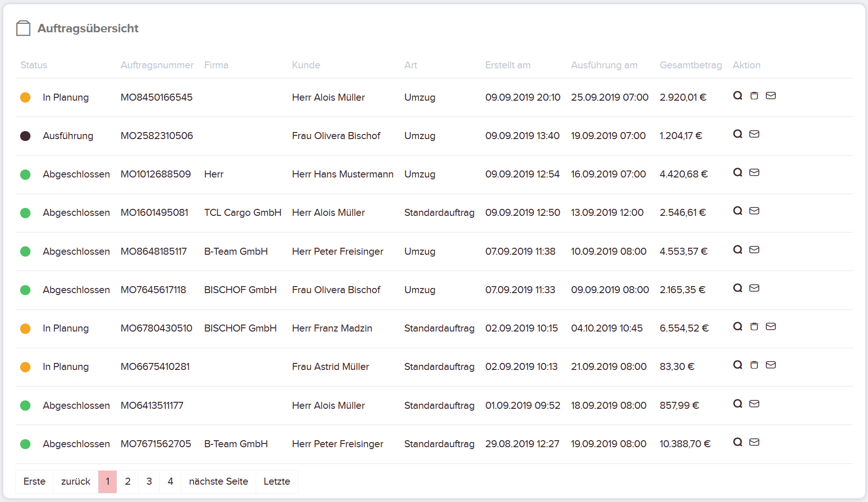
Task: Delete order MO8450166545 via trash icon
Action: point(754,96)
